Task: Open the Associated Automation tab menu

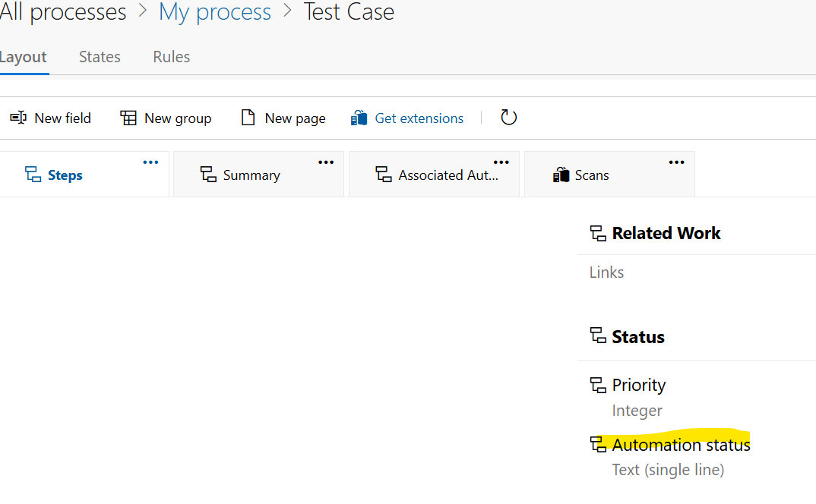Action: point(501,161)
